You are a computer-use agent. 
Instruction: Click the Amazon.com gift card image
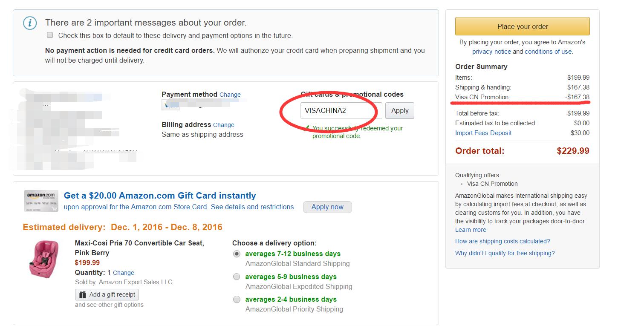[41, 201]
